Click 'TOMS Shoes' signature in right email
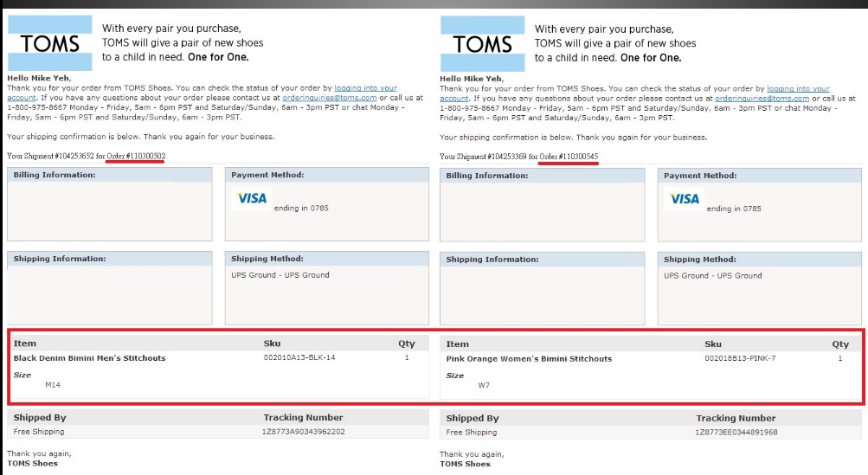The height and width of the screenshot is (475, 868). [x=465, y=464]
